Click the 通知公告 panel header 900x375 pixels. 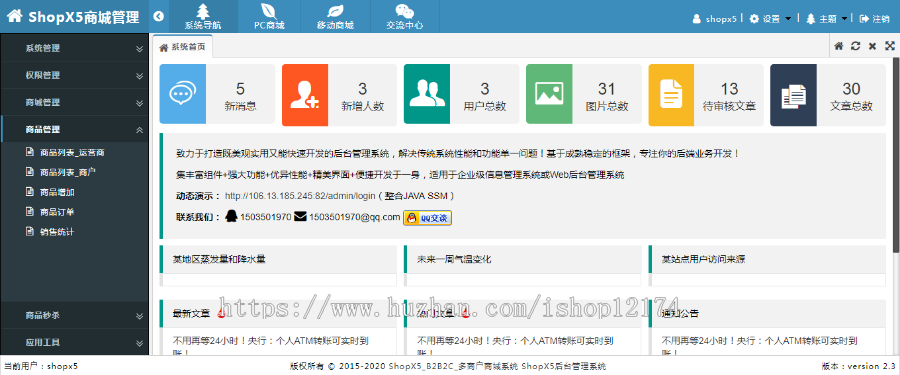coord(767,314)
